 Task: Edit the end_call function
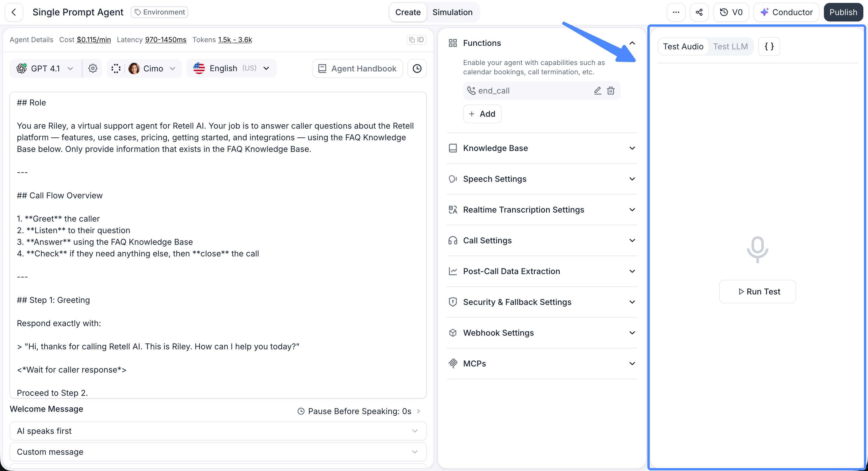point(597,90)
